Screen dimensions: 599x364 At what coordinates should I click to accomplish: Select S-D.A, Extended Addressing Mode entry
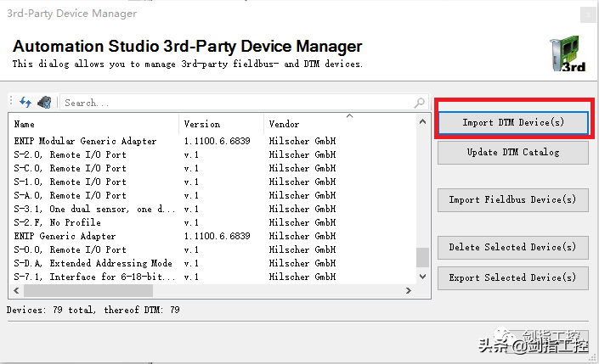pos(93,263)
